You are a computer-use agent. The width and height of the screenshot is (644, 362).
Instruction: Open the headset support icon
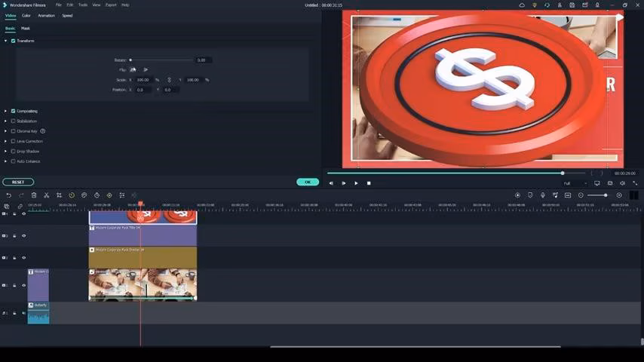point(547,5)
